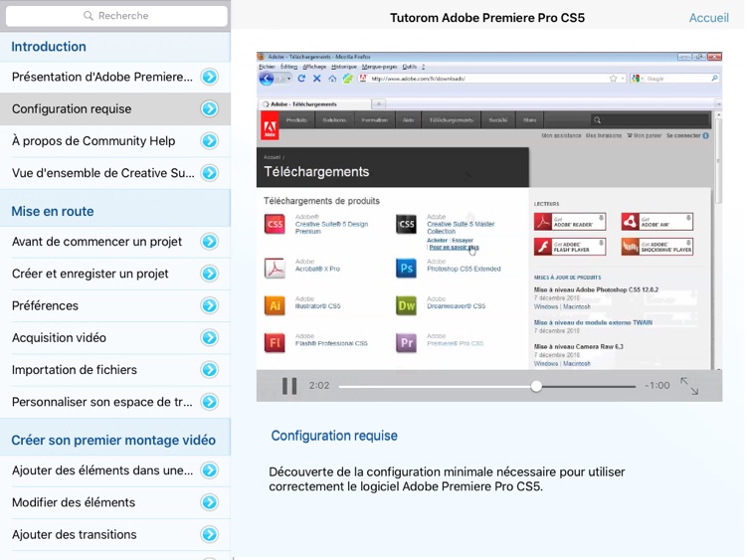Click the Illustrator Ai icon
The width and height of the screenshot is (746, 560).
pos(275,305)
